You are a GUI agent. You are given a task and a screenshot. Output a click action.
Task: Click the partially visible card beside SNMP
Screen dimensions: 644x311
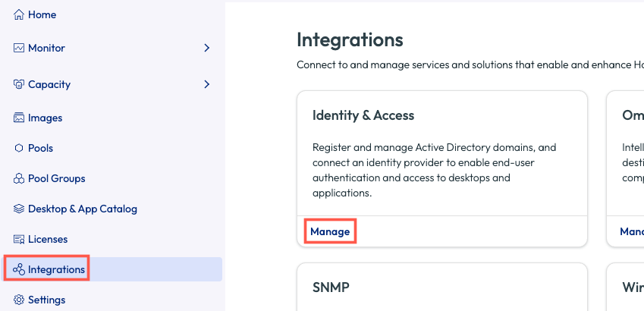click(625, 287)
